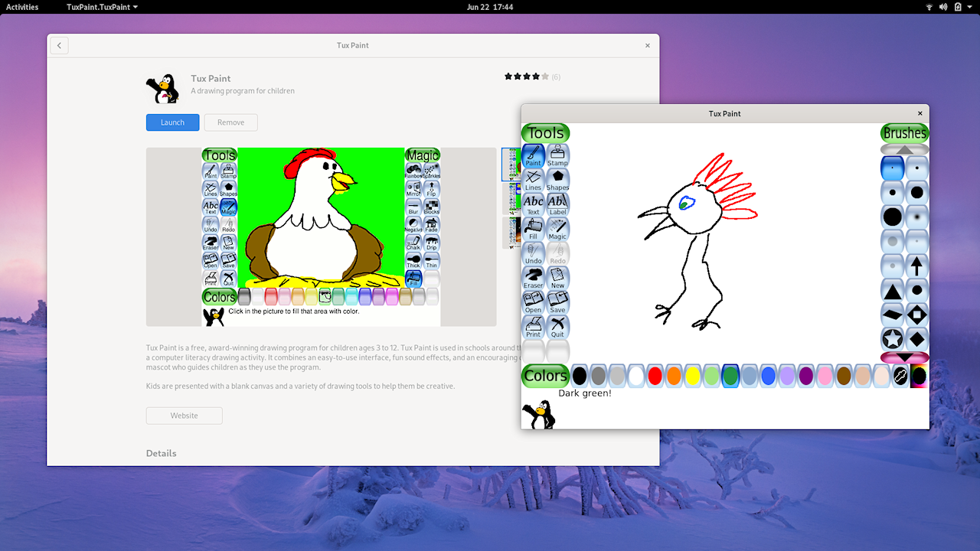Image resolution: width=980 pixels, height=551 pixels.
Task: Click the Tux Paint penguin app icon
Action: [x=162, y=88]
